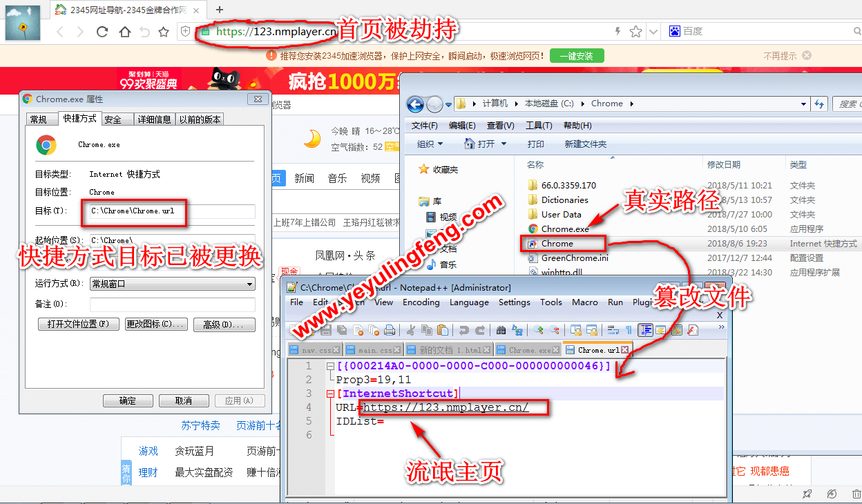Toggle Show All Characters pilcrow icon
Screen dimensions: 862x504
coord(629,331)
